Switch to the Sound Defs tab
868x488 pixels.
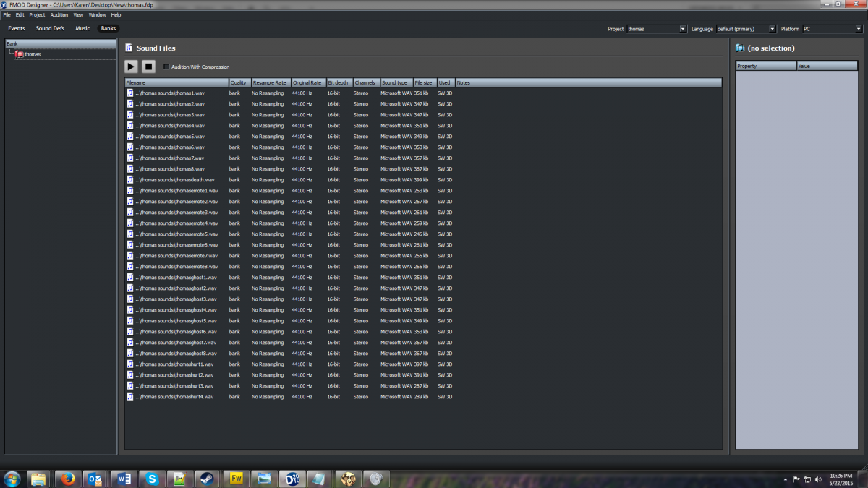click(50, 28)
